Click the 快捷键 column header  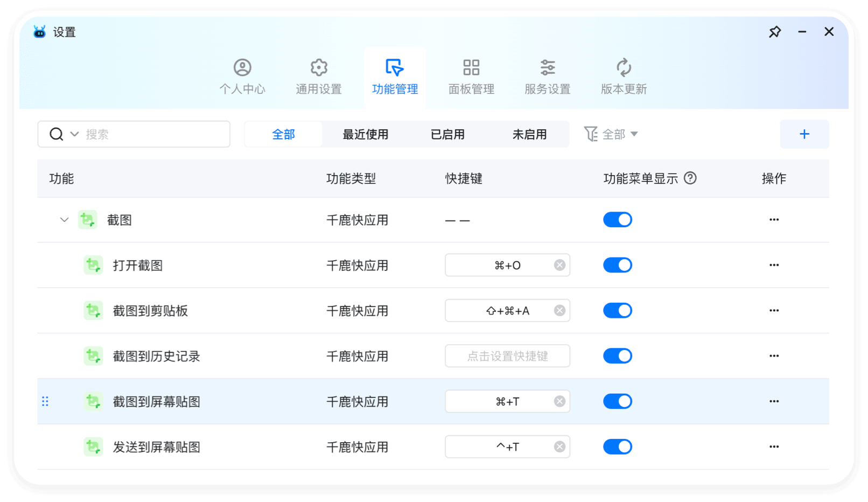pyautogui.click(x=464, y=179)
